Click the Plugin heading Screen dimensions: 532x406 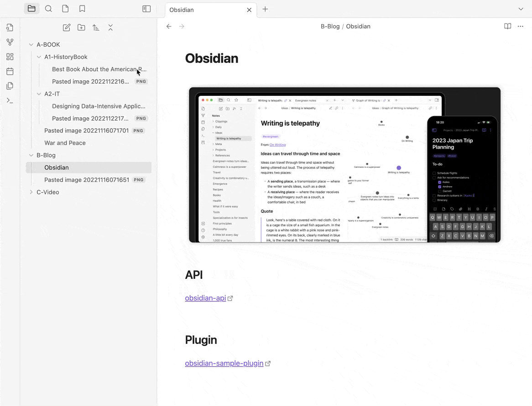pyautogui.click(x=201, y=340)
